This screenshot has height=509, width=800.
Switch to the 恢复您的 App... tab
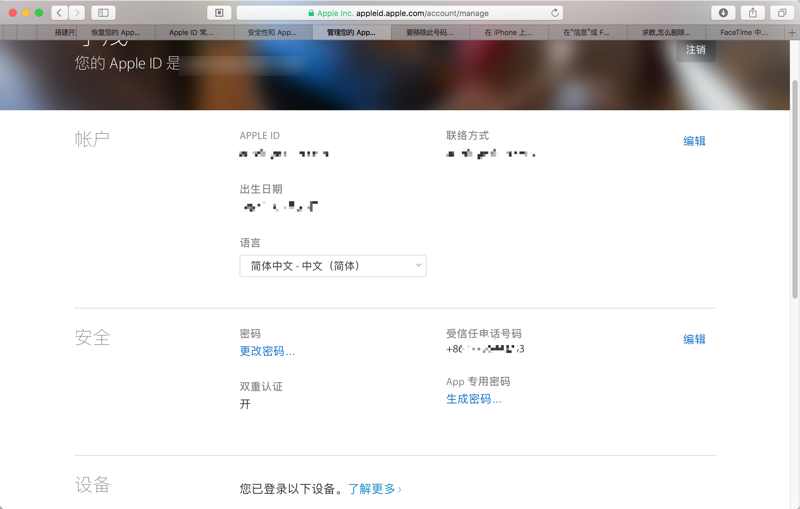coord(116,33)
